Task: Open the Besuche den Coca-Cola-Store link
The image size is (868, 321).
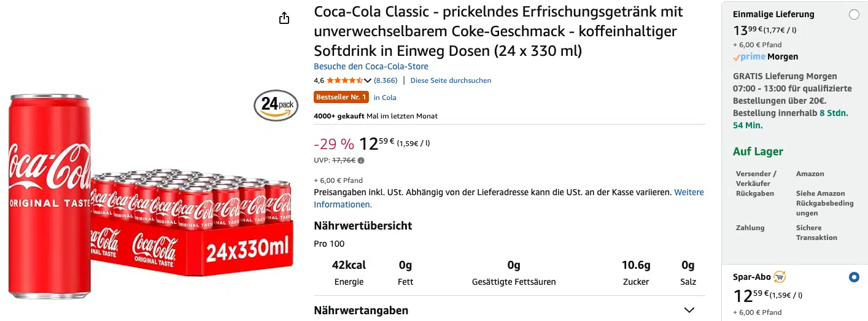Action: [371, 66]
